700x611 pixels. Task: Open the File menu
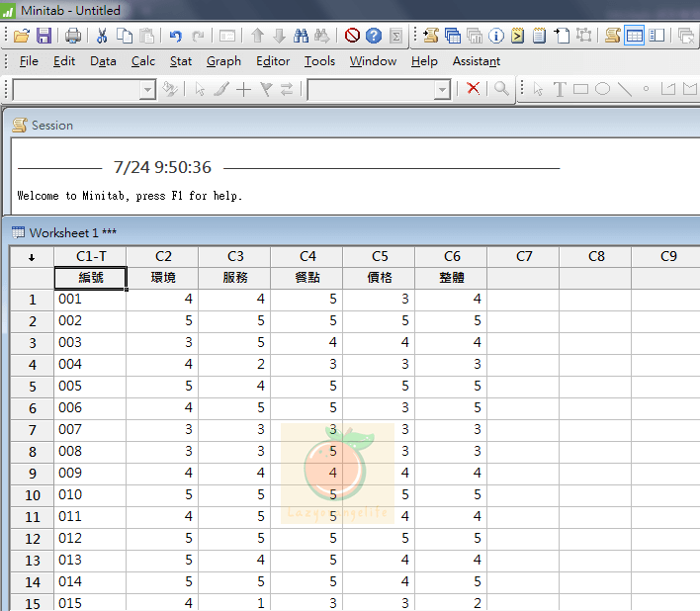pyautogui.click(x=29, y=61)
